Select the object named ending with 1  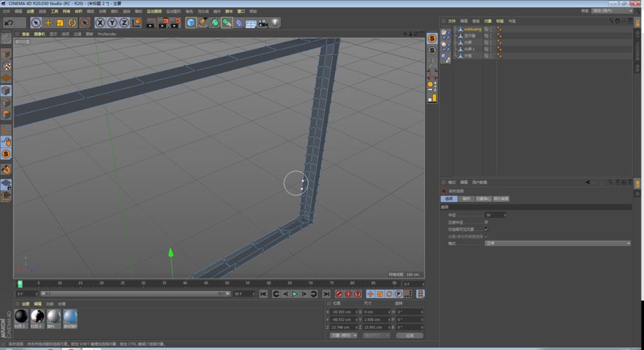click(x=469, y=49)
